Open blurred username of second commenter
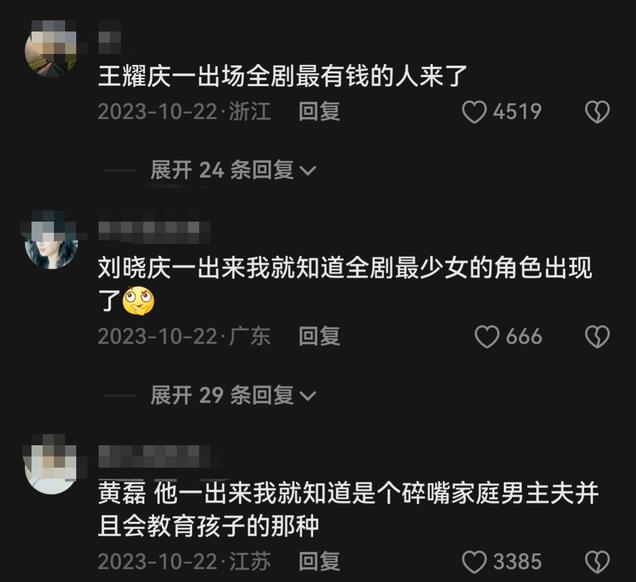This screenshot has width=636, height=582. (x=154, y=232)
